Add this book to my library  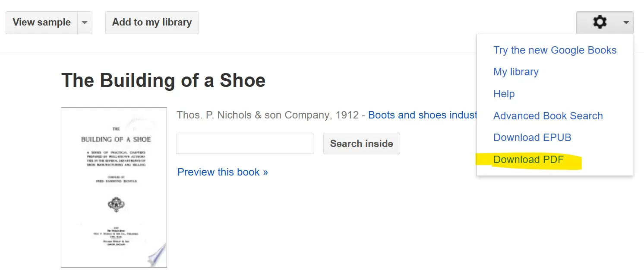[152, 22]
